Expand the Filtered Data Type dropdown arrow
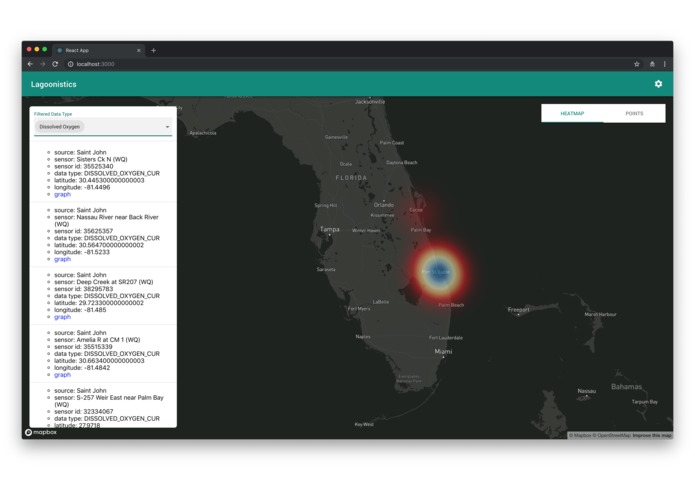The height and width of the screenshot is (494, 695). click(168, 127)
